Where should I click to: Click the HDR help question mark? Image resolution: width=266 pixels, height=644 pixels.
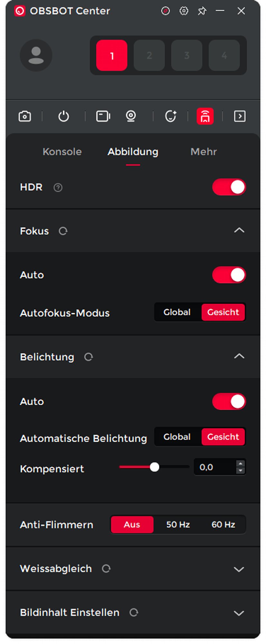point(58,187)
